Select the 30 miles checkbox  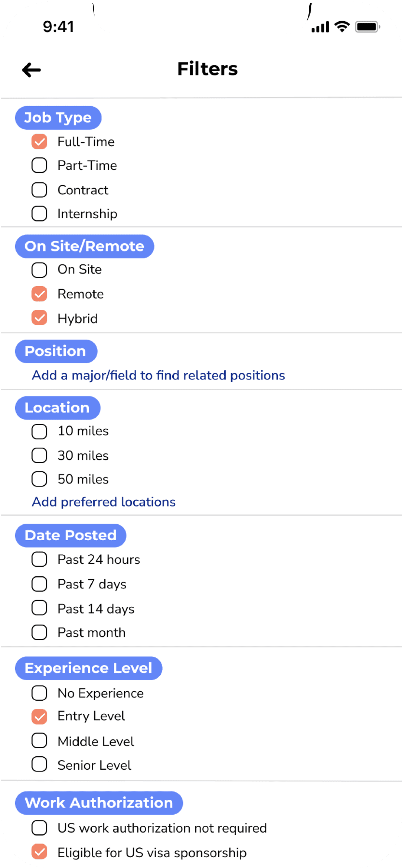tap(39, 455)
